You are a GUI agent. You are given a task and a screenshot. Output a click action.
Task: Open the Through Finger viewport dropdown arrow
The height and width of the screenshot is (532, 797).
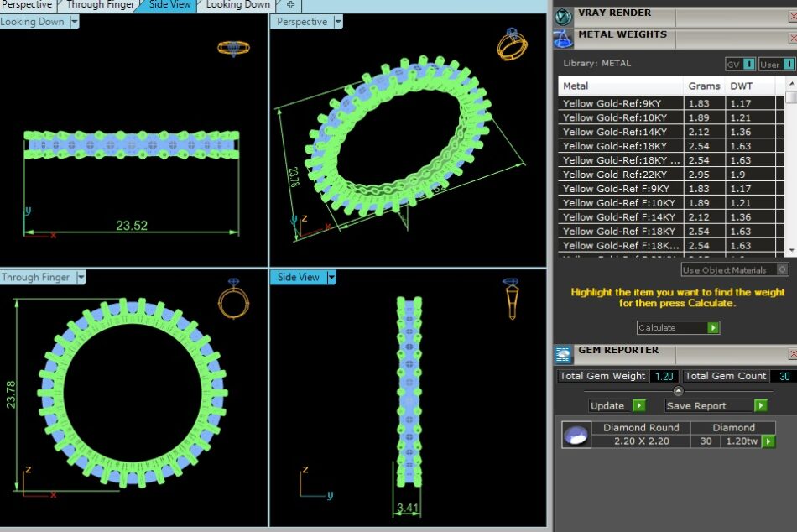coord(81,277)
